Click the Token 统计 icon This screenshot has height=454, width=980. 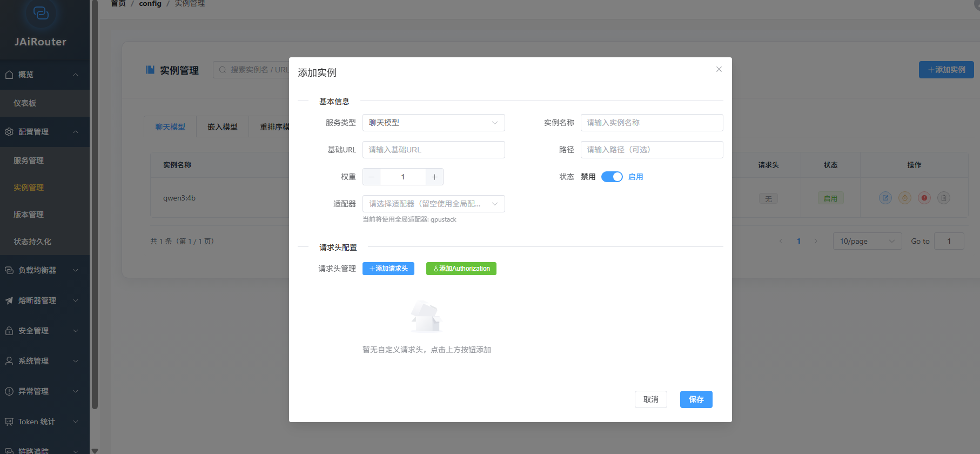coord(9,422)
